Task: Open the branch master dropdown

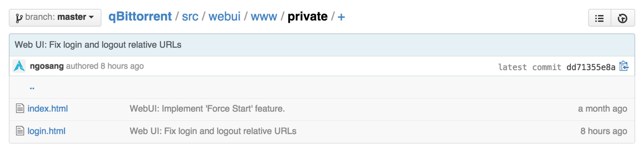Action: (55, 18)
